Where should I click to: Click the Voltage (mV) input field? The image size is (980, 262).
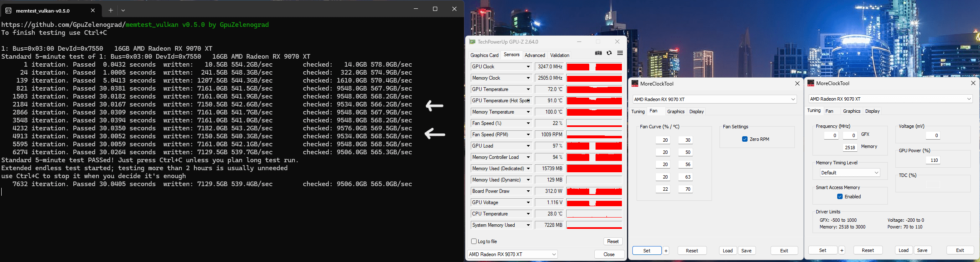(x=933, y=135)
